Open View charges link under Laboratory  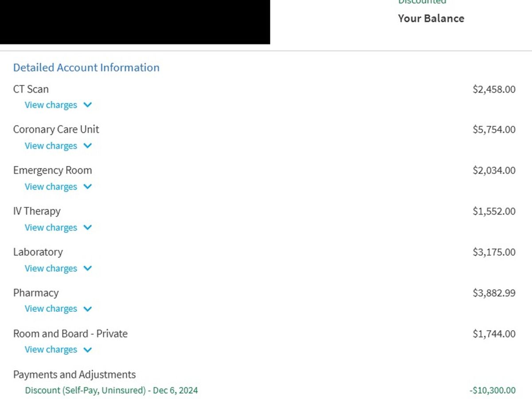tap(51, 268)
